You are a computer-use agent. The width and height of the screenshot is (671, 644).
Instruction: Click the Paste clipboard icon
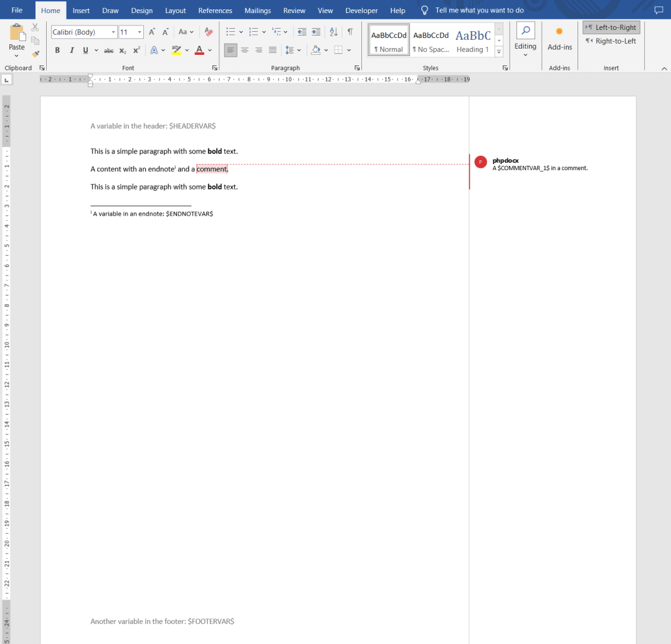[17, 32]
